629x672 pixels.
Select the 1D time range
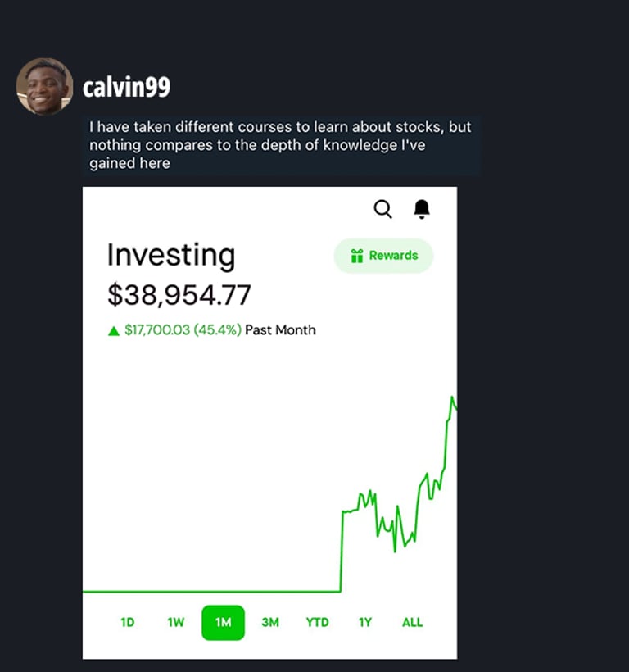[x=127, y=622]
